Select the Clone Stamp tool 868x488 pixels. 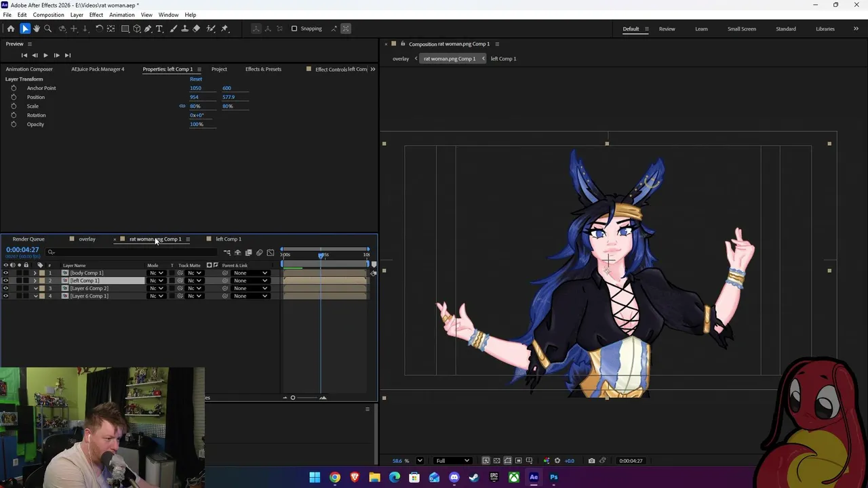pyautogui.click(x=184, y=28)
